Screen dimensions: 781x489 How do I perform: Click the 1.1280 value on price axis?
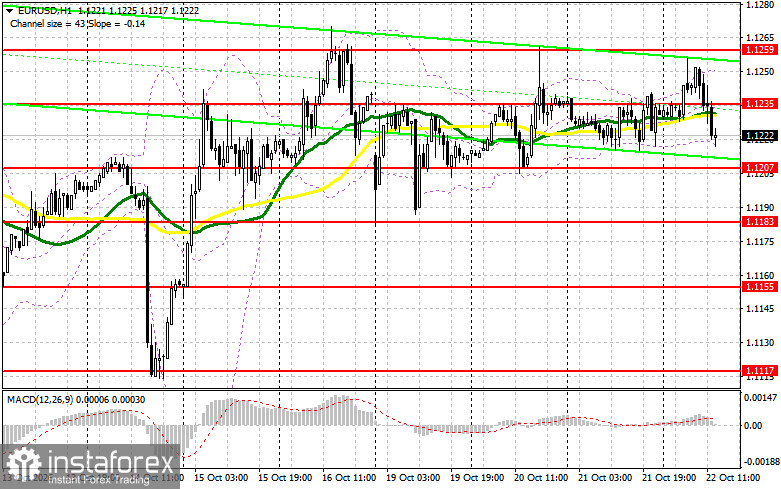[x=760, y=4]
